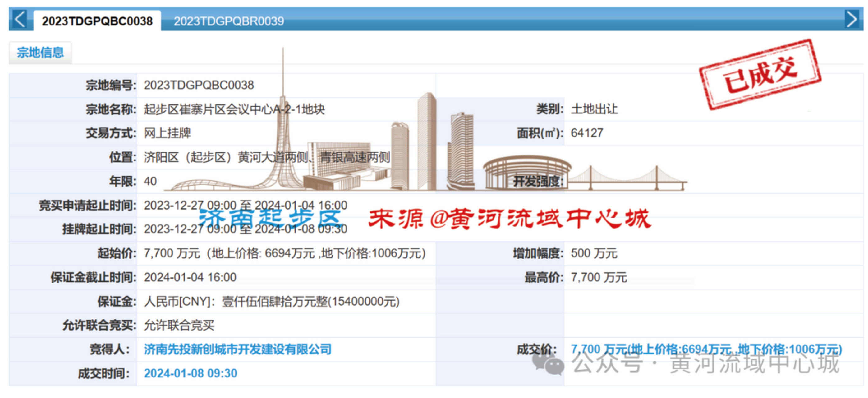Click the 年限 value 40
Viewport: 868px width, 398px height.
coord(150,181)
